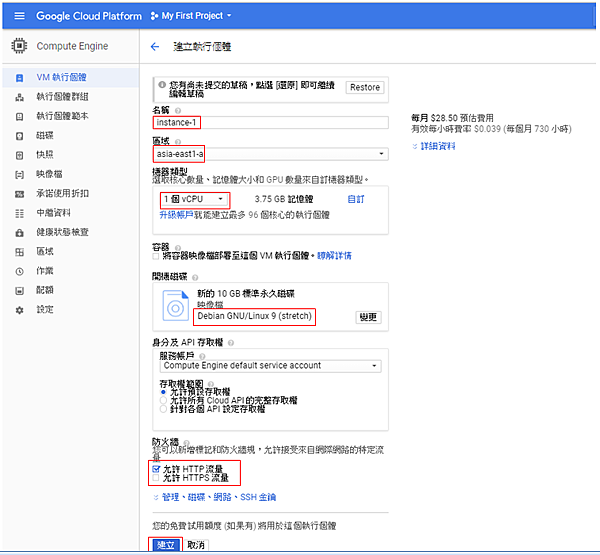Click the 磁碟 sidebar icon
Viewport: 600px width, 555px height.
[19, 136]
